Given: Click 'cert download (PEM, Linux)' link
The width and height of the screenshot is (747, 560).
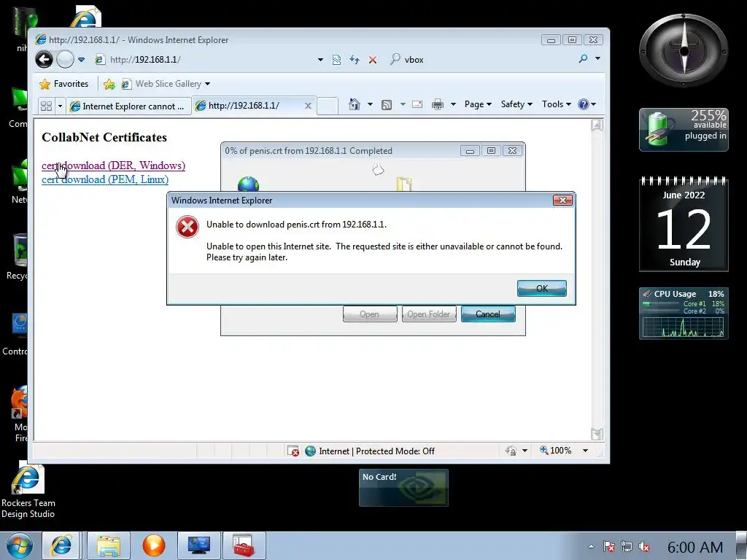Looking at the screenshot, I should tap(105, 179).
